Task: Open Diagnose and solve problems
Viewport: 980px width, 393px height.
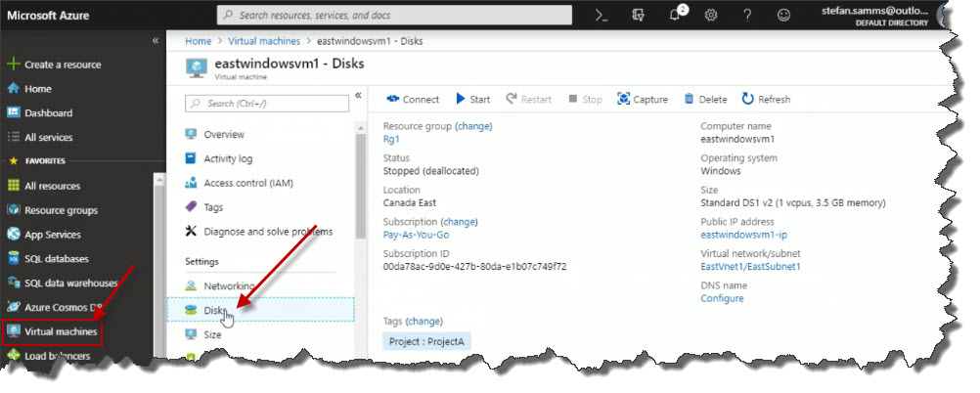Action: [x=259, y=232]
